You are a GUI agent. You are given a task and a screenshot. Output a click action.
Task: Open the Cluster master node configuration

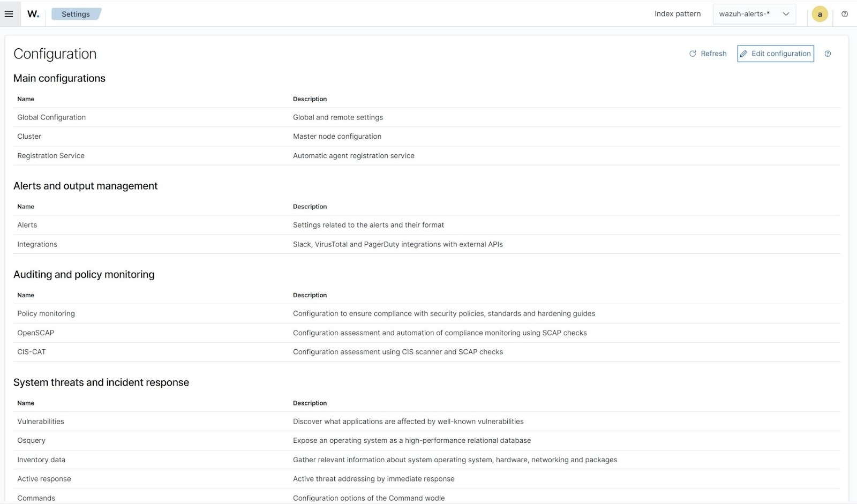point(29,136)
